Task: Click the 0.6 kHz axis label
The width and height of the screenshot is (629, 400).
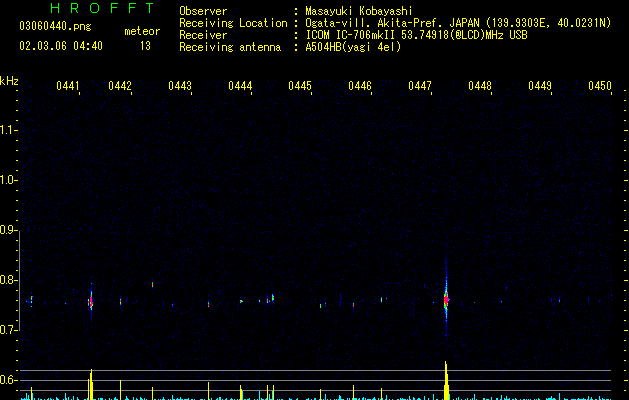Action: (7, 380)
